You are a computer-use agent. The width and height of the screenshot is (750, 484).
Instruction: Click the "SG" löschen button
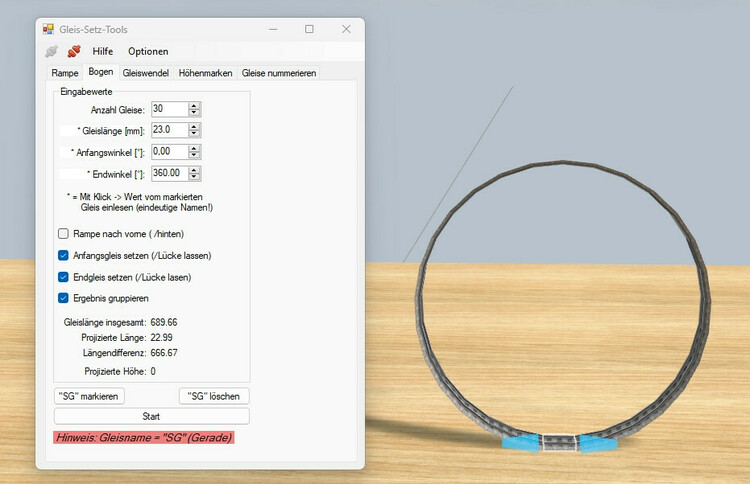point(214,396)
